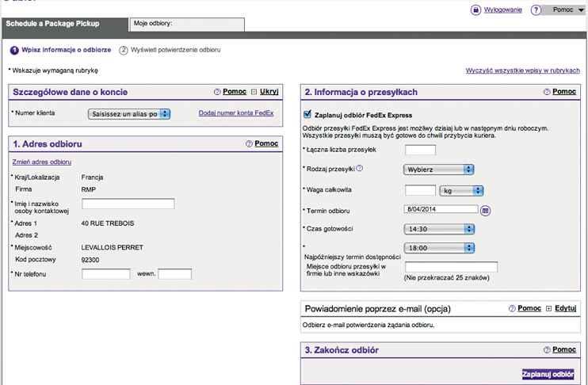The image size is (588, 385).
Task: Click the Miejsce odbioru przesyłki instructions field
Action: tap(451, 267)
